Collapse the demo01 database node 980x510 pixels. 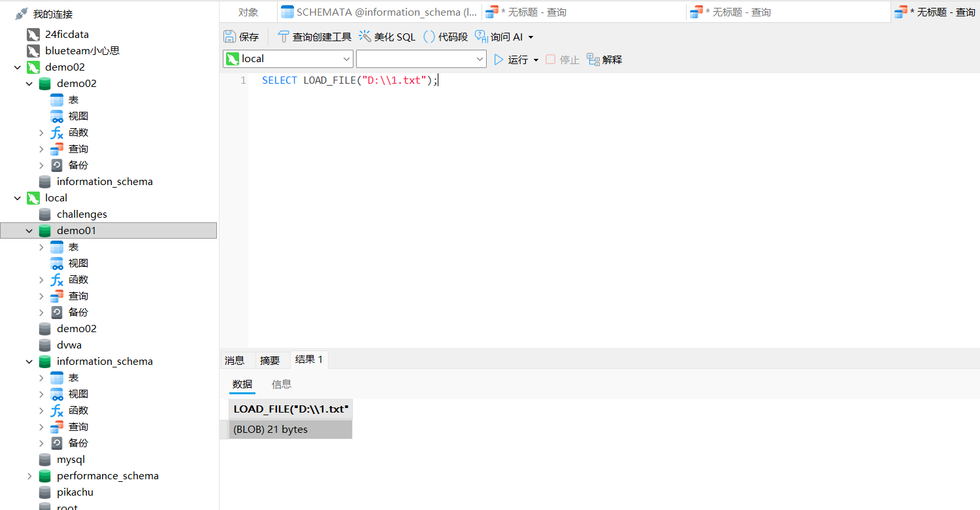pos(29,230)
